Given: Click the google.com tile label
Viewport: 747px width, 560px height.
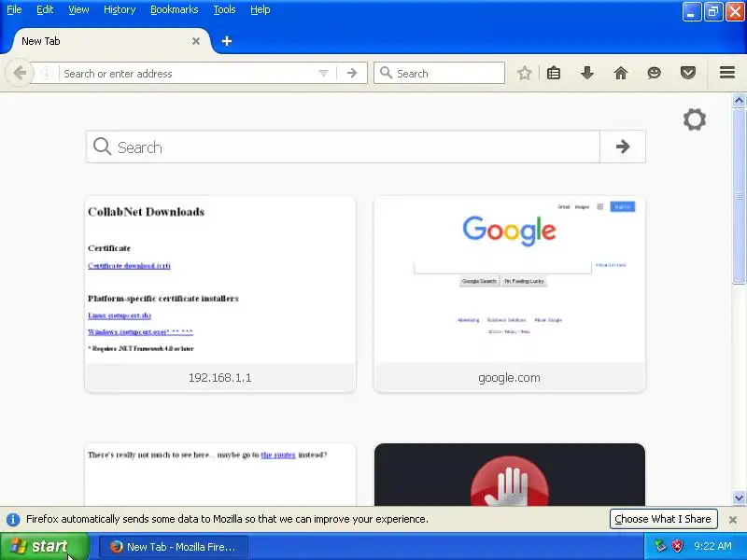Looking at the screenshot, I should point(509,378).
